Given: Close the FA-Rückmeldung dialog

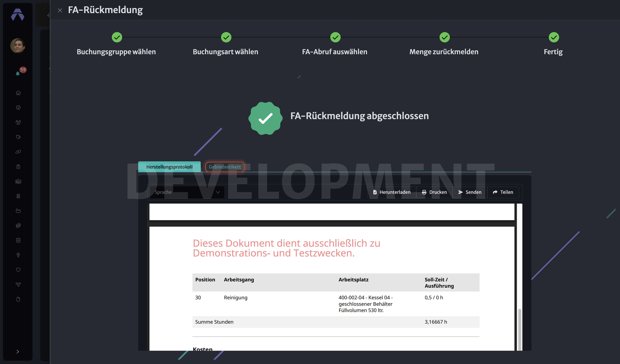Looking at the screenshot, I should (x=60, y=10).
